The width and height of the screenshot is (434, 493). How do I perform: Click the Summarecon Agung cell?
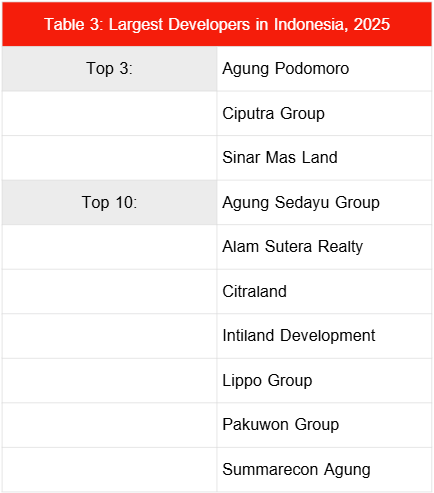point(324,469)
